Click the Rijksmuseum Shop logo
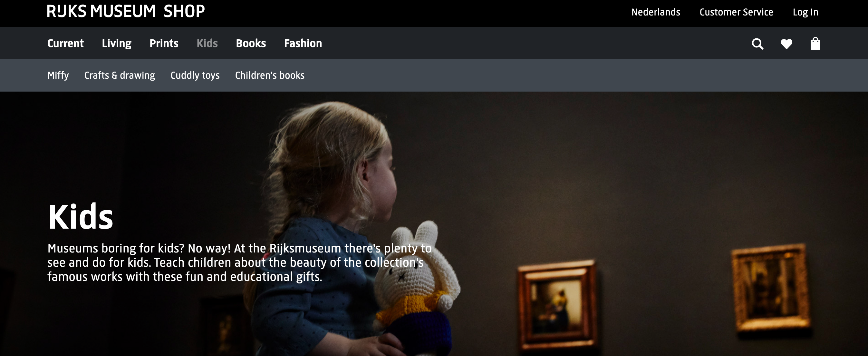 tap(126, 12)
